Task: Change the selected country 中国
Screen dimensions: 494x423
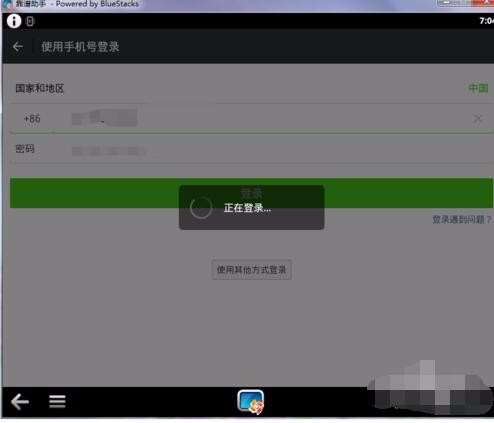Action: pos(478,88)
